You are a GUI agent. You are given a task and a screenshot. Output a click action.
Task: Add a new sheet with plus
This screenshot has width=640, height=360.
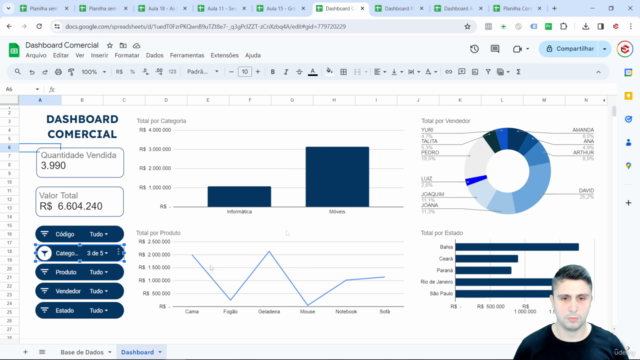click(25, 352)
